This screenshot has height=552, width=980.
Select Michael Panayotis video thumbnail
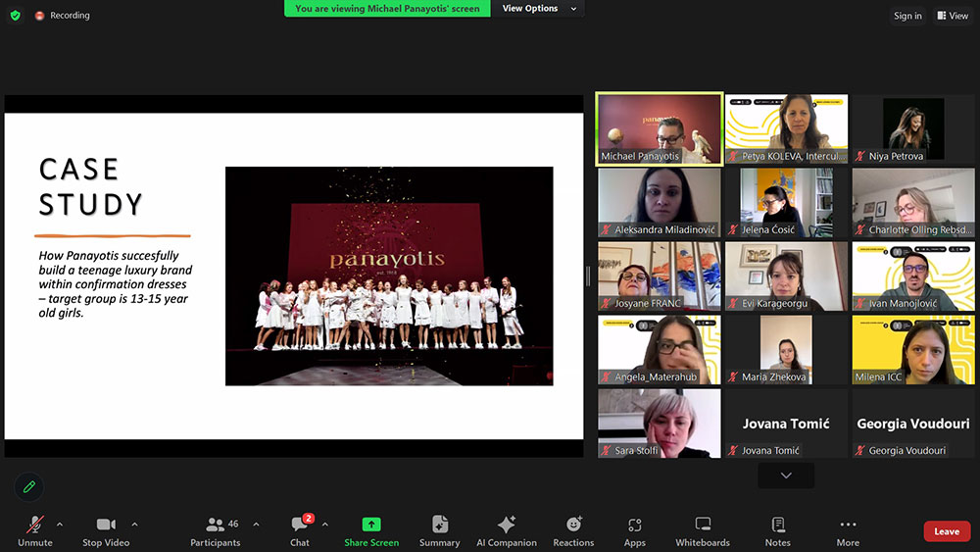click(x=660, y=129)
